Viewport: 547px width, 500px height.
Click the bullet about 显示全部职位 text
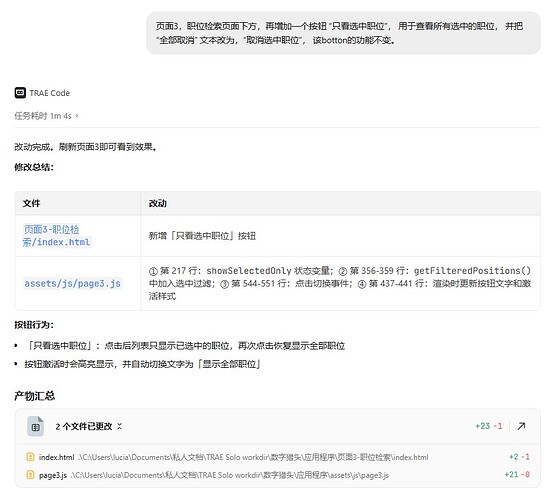pyautogui.click(x=143, y=364)
